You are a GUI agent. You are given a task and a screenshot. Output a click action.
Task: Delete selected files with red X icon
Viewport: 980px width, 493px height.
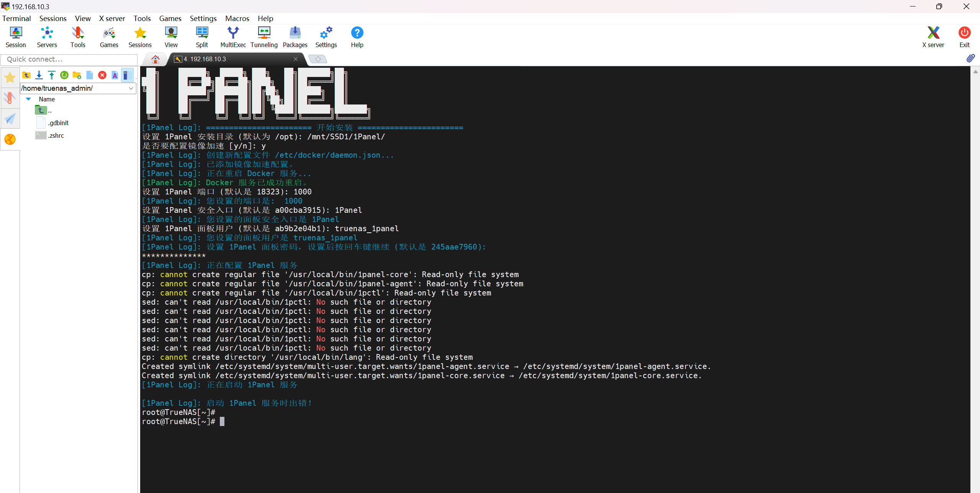(102, 75)
